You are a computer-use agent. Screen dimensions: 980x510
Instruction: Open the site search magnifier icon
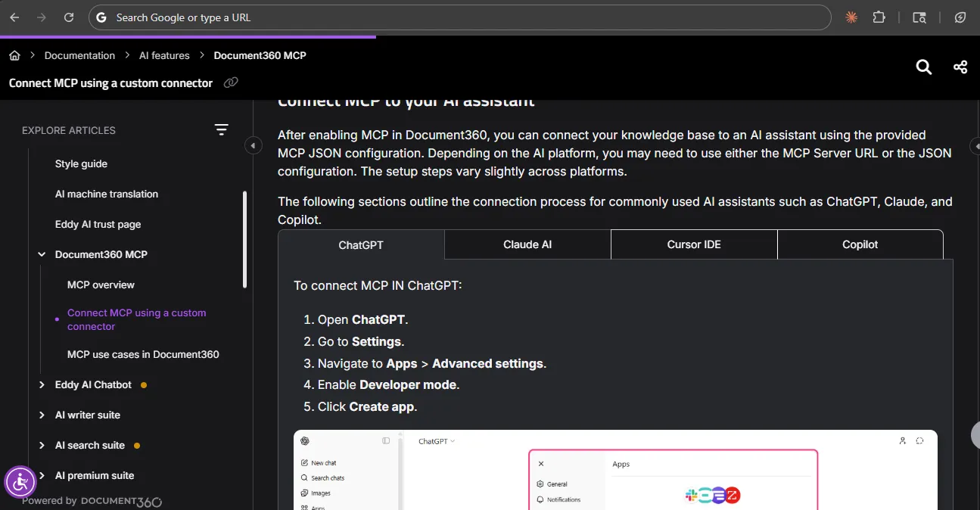(924, 67)
